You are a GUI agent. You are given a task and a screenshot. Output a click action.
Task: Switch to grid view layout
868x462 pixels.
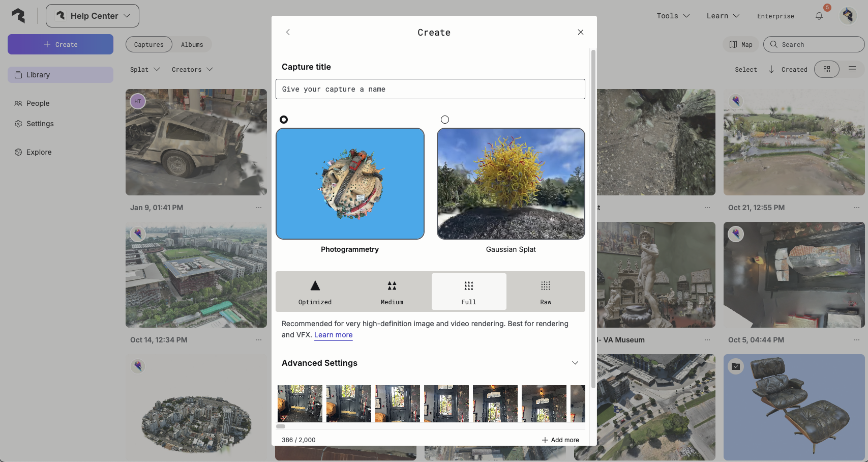click(827, 69)
